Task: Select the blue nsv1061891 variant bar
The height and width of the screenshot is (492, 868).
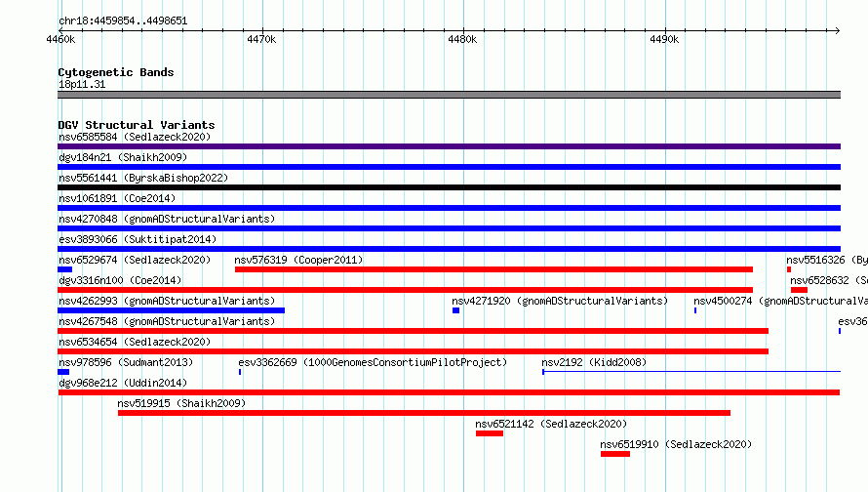Action: [x=449, y=208]
